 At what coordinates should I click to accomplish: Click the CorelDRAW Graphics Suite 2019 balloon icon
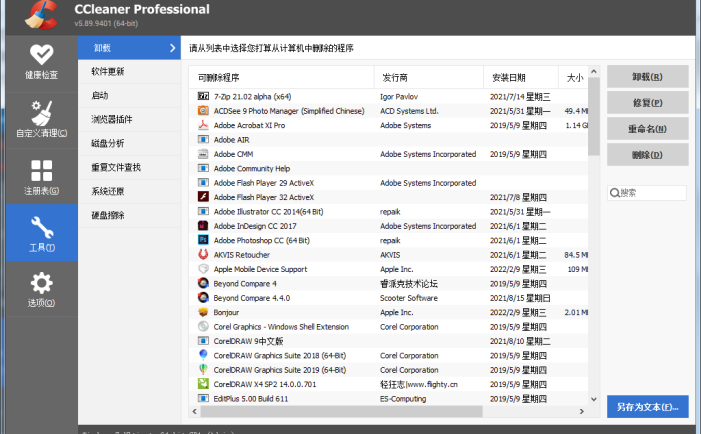pos(203,370)
